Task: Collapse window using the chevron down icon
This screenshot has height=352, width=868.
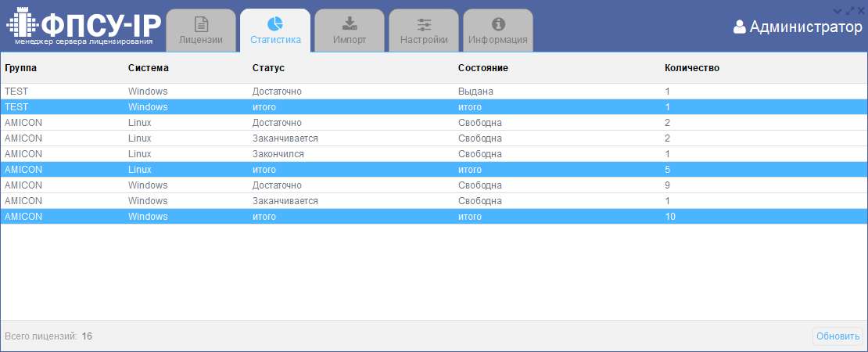Action: (x=838, y=10)
